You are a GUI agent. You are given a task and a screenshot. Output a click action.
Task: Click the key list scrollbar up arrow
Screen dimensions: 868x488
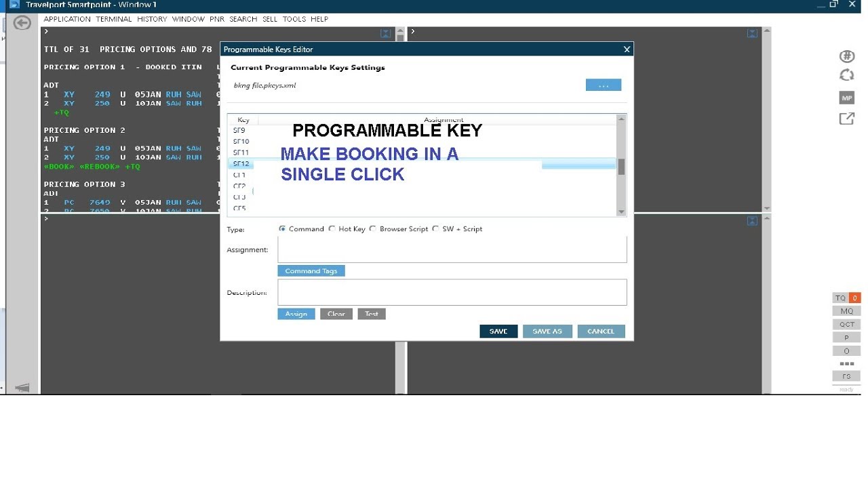[621, 119]
